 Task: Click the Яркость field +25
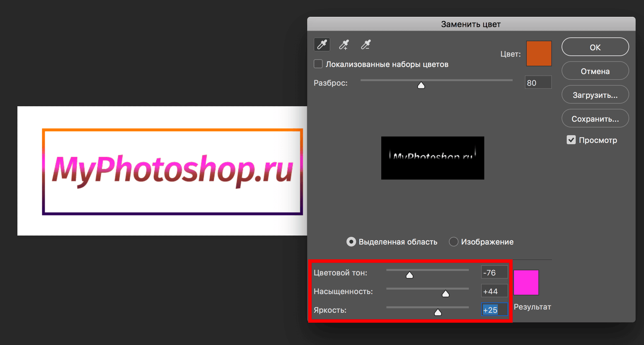494,310
